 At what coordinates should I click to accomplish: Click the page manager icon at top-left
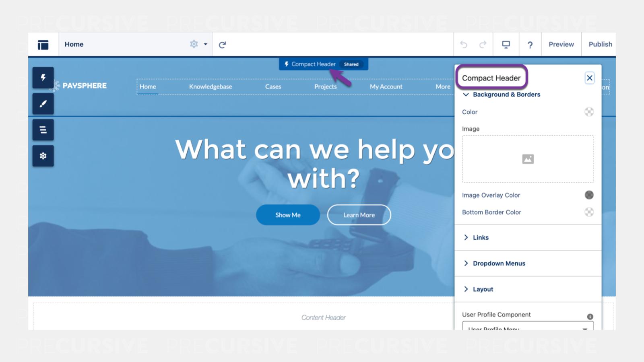(x=43, y=45)
